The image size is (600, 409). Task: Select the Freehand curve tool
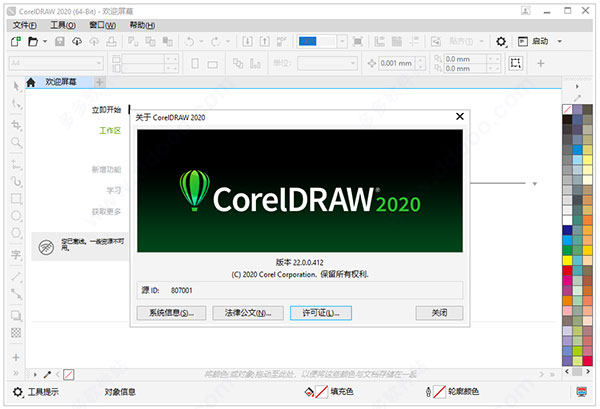(x=16, y=181)
